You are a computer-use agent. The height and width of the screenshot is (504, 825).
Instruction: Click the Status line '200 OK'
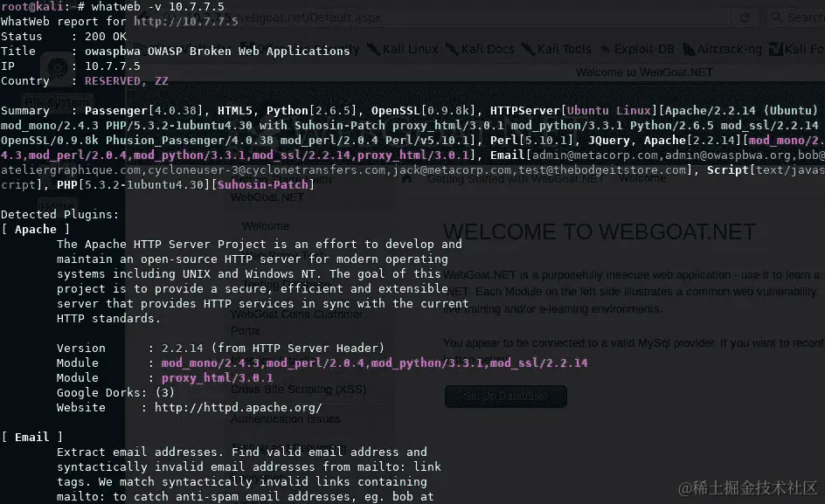[106, 37]
